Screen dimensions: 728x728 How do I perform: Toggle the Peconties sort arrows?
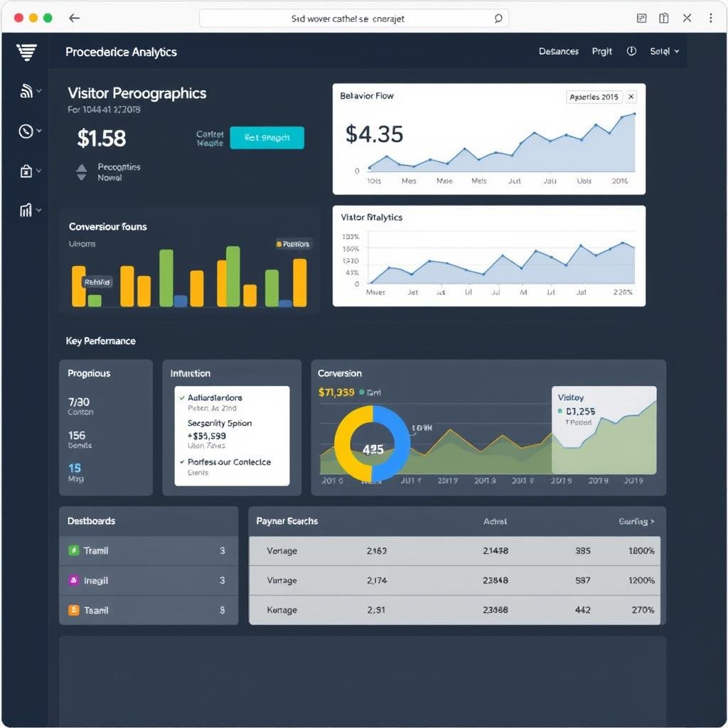[82, 172]
